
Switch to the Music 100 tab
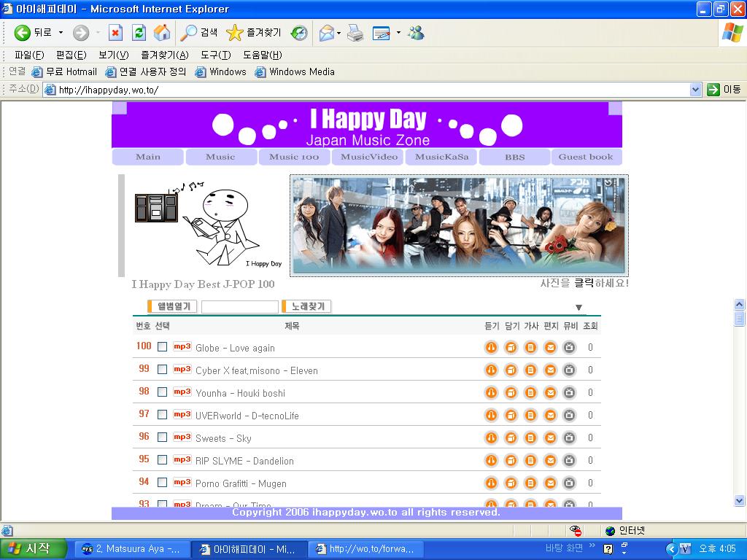pyautogui.click(x=294, y=157)
